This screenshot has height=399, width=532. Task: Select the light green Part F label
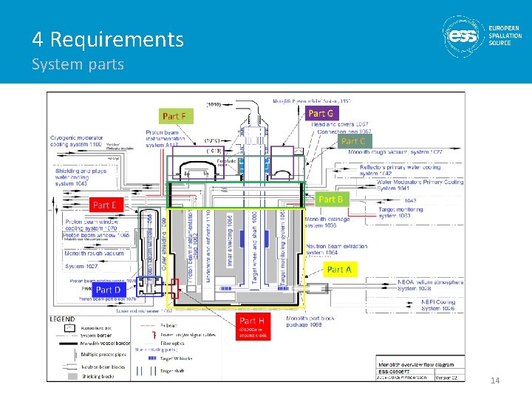coord(176,116)
